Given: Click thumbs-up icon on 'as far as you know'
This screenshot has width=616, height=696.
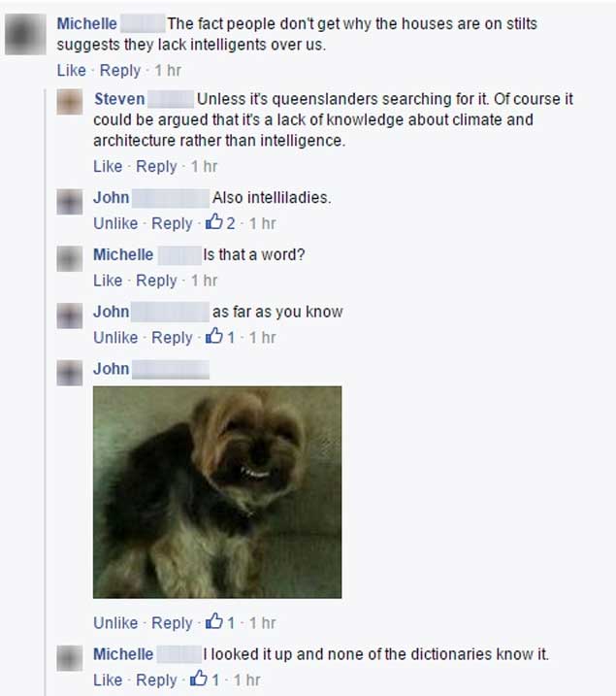Looking at the screenshot, I should [x=213, y=336].
